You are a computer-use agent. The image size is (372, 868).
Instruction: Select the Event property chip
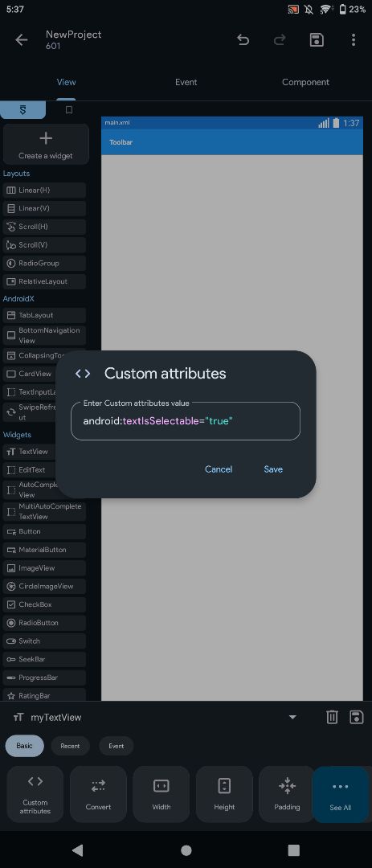click(x=117, y=746)
